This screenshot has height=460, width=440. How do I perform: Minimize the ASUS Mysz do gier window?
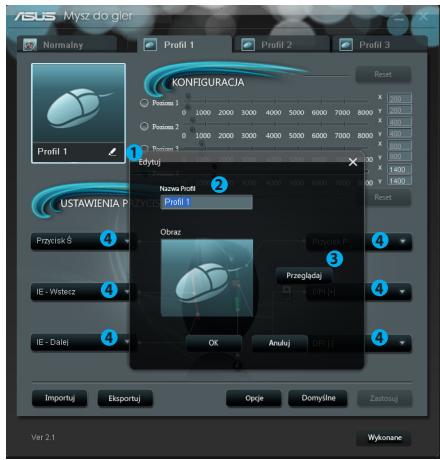tap(399, 20)
